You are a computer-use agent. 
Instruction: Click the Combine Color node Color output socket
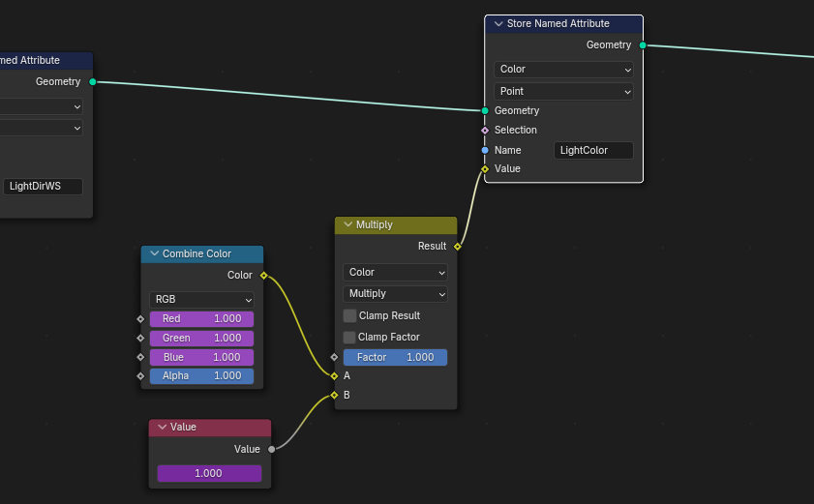click(x=263, y=276)
